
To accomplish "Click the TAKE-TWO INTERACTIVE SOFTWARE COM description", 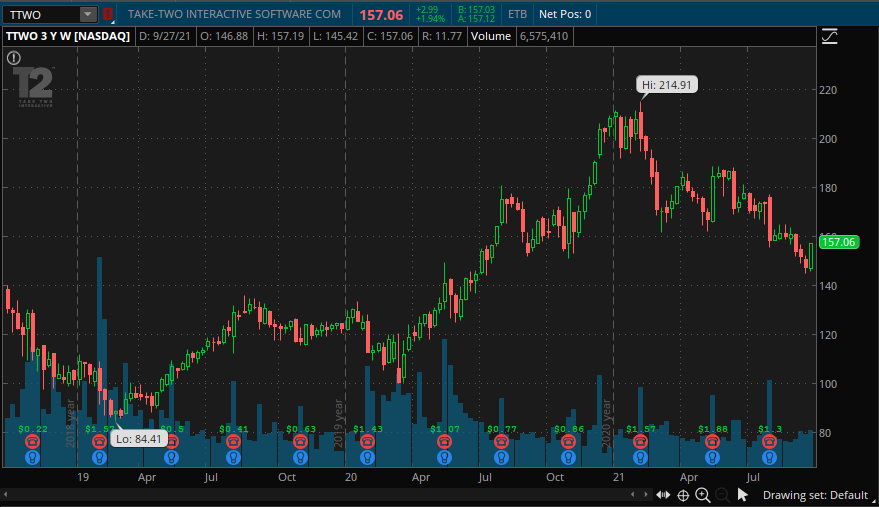I will click(x=234, y=14).
